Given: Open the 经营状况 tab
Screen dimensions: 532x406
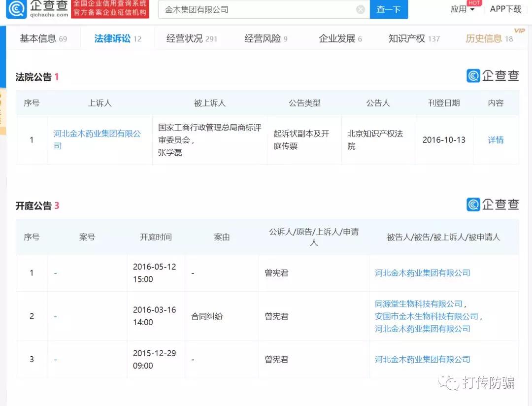Looking at the screenshot, I should (191, 39).
